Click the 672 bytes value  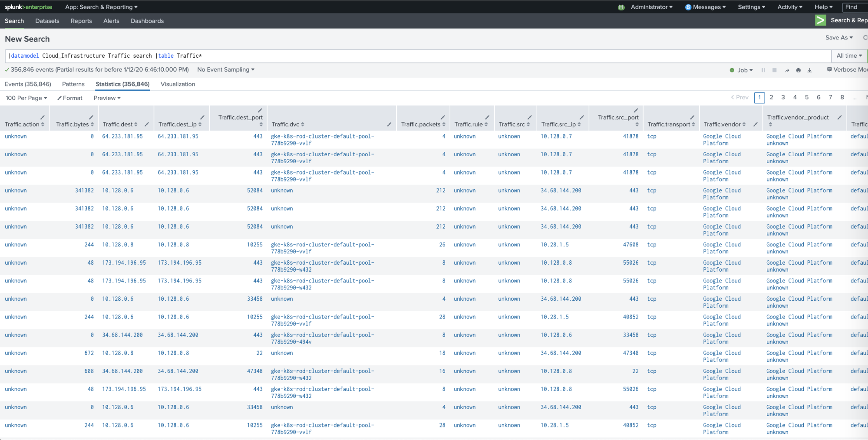click(x=89, y=353)
